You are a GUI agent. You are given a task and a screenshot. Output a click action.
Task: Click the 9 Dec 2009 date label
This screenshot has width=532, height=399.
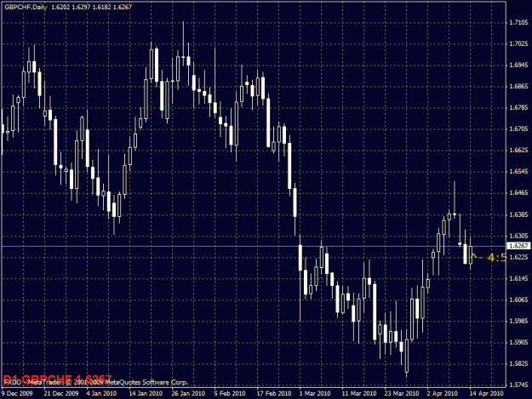[17, 393]
